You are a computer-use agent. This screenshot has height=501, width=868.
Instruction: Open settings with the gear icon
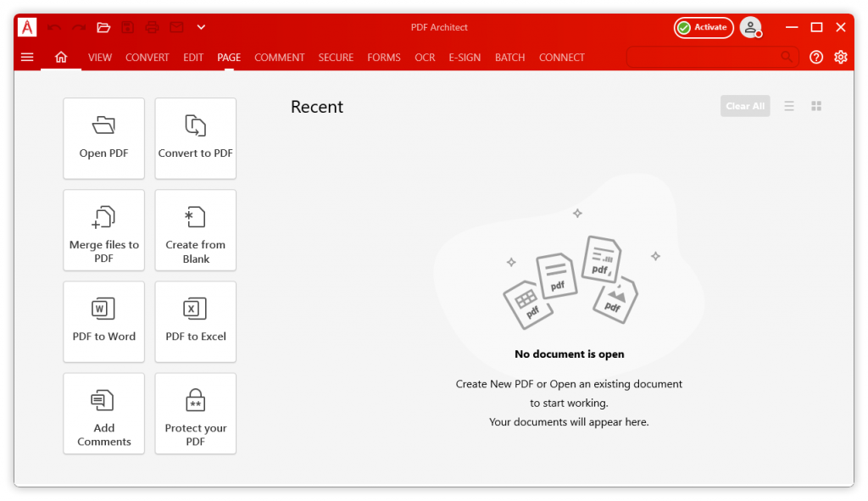tap(841, 57)
